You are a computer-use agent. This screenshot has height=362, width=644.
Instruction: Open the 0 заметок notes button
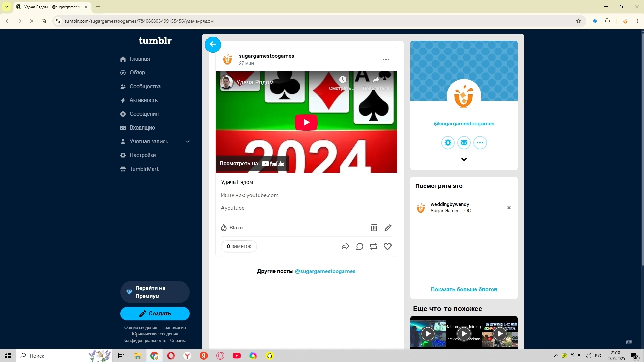(239, 246)
